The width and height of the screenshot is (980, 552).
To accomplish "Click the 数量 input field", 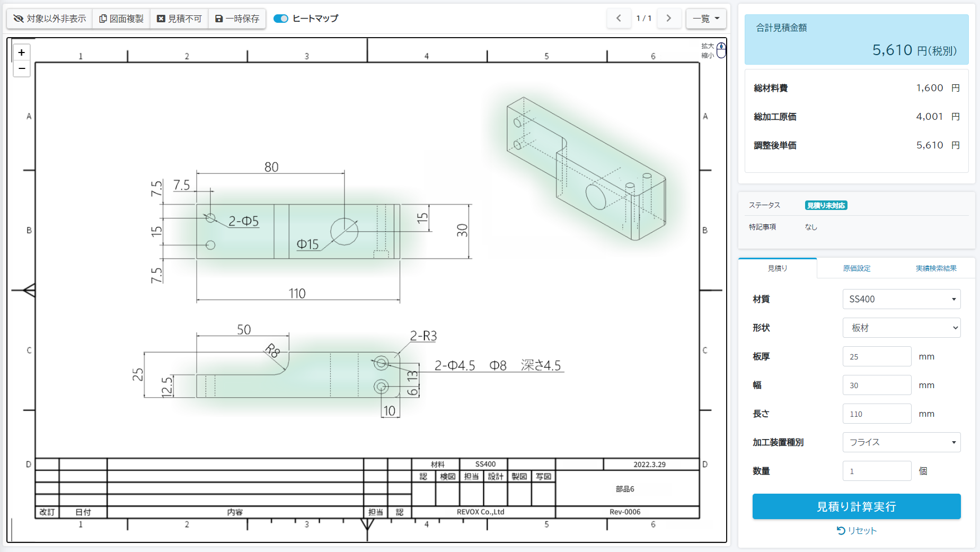I will [877, 471].
